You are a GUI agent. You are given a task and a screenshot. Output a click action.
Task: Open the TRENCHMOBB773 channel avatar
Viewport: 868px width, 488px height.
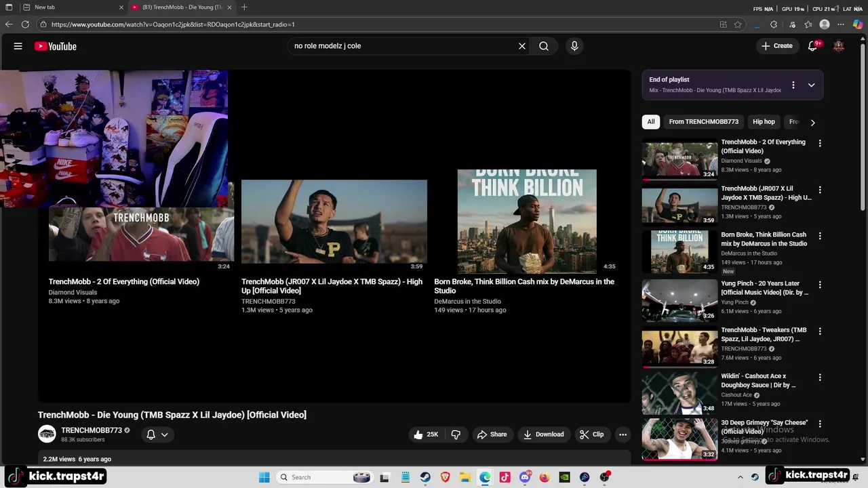[x=47, y=434]
